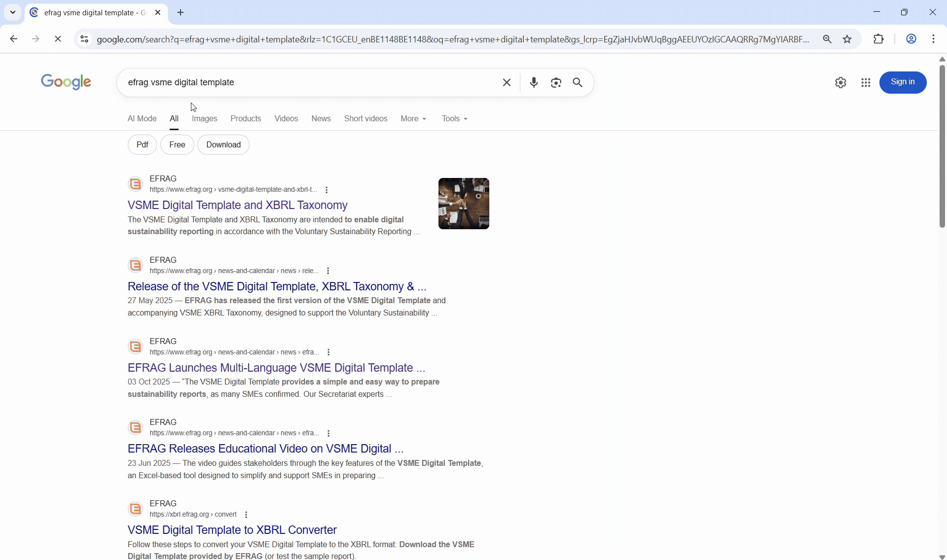Click the page vertical scrollbar thumb

942,147
